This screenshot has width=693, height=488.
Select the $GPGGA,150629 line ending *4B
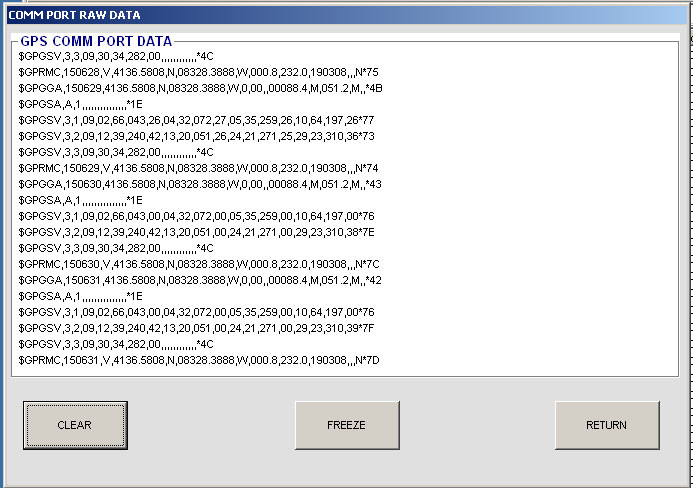pos(200,88)
